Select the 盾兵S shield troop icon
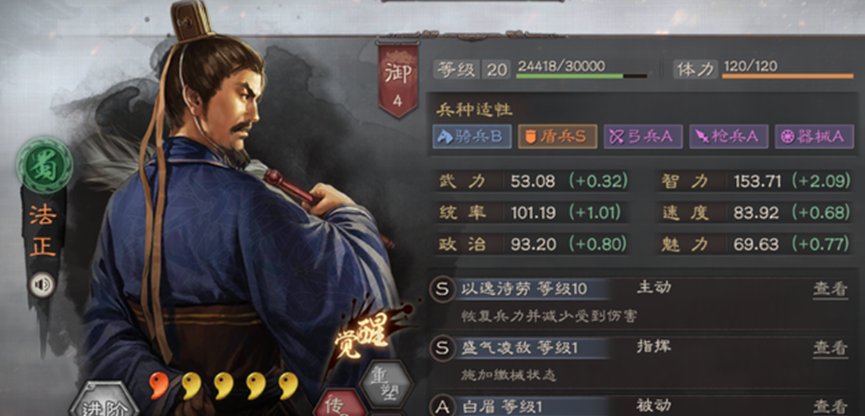Image resolution: width=865 pixels, height=416 pixels. 557,137
